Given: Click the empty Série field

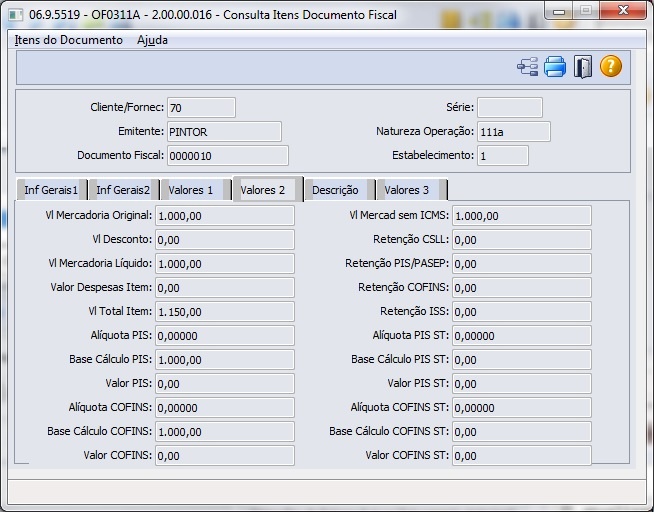Looking at the screenshot, I should click(x=510, y=108).
